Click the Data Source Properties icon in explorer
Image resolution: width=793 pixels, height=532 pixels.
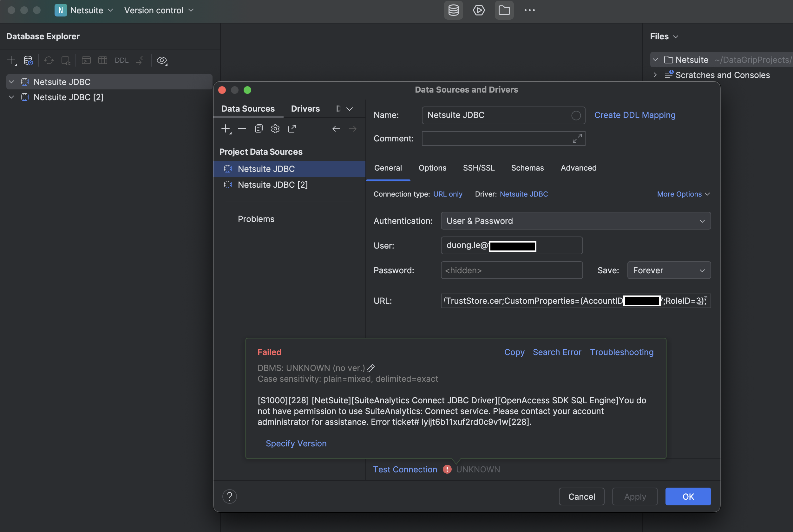[28, 60]
